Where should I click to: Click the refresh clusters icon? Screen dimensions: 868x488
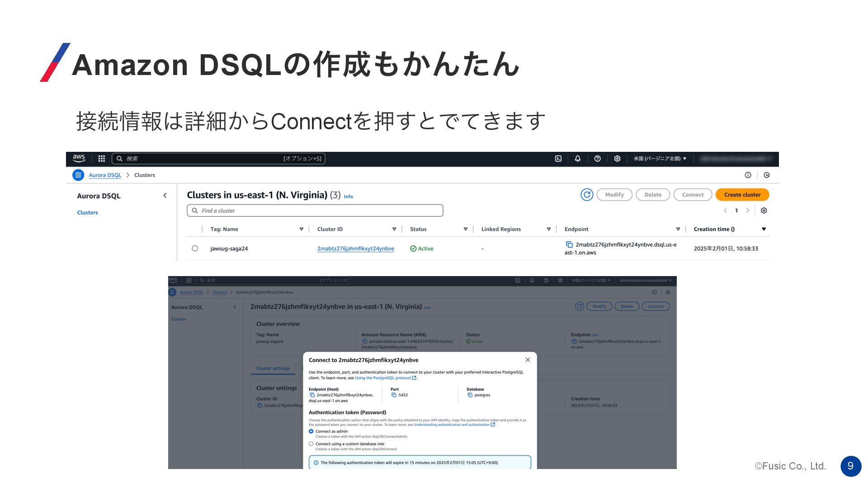pos(586,195)
